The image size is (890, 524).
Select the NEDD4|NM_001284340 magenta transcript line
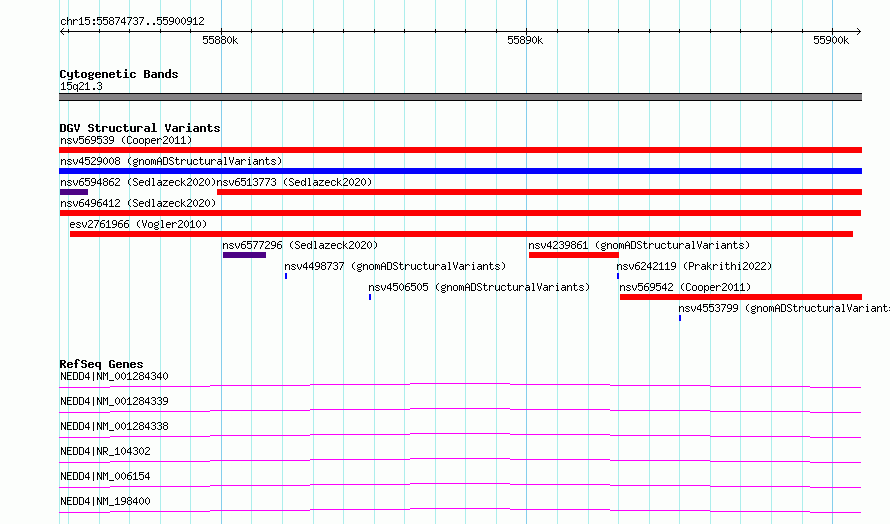[x=460, y=385]
